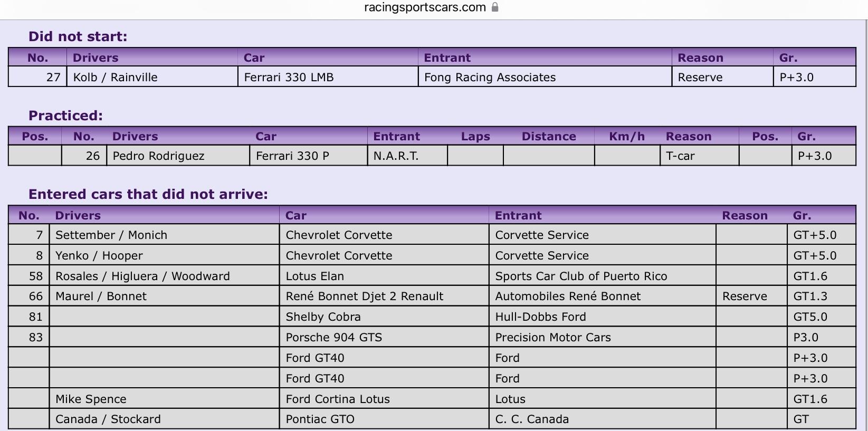Click the 'Lotus Elan' car cell
This screenshot has height=431, width=868.
(384, 276)
